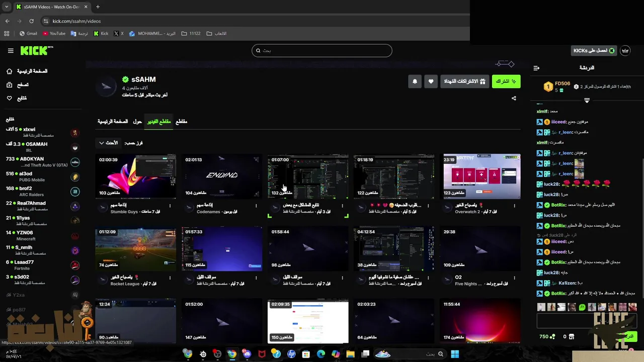Screen dimensions: 644x362
Task: Open the 11122 bookmarks folder
Action: tap(191, 34)
